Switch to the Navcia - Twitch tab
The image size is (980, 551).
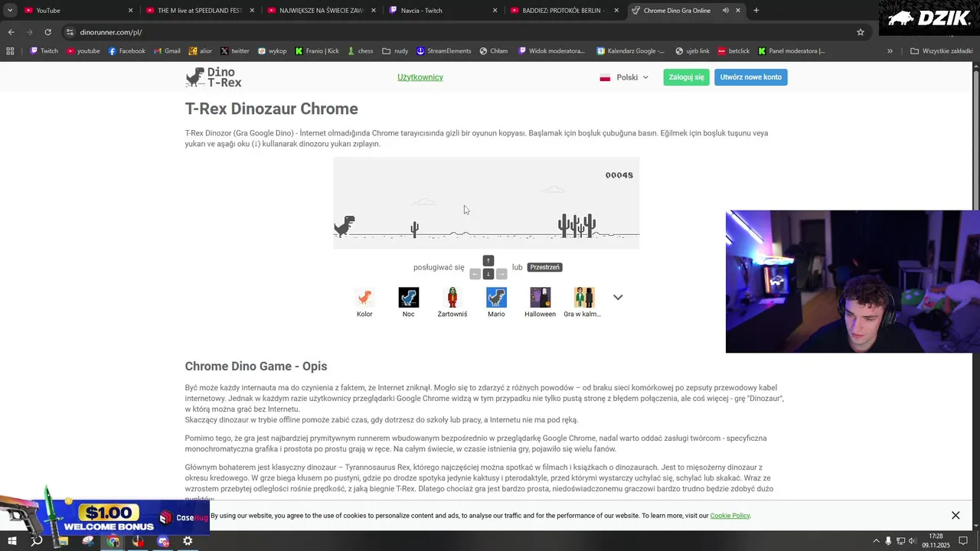coord(443,10)
